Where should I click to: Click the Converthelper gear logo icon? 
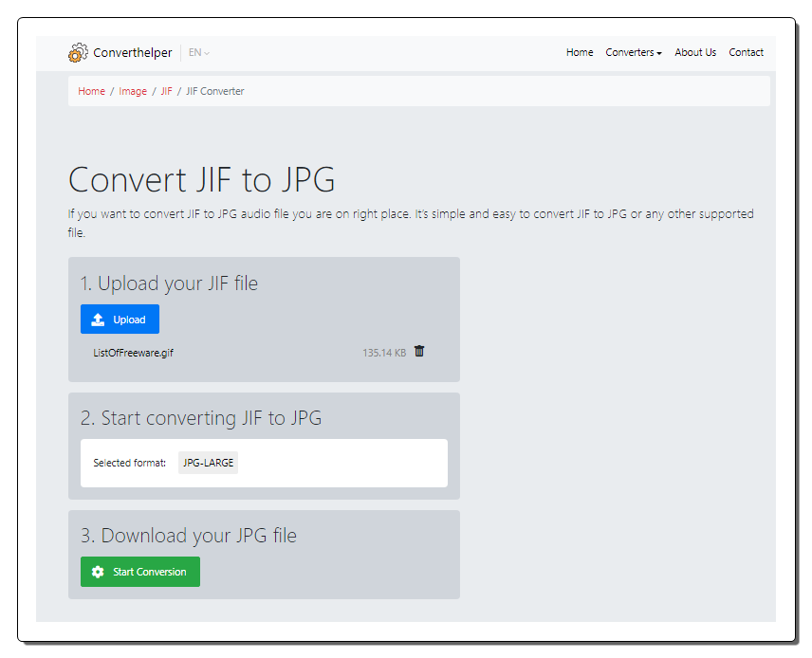coord(78,52)
